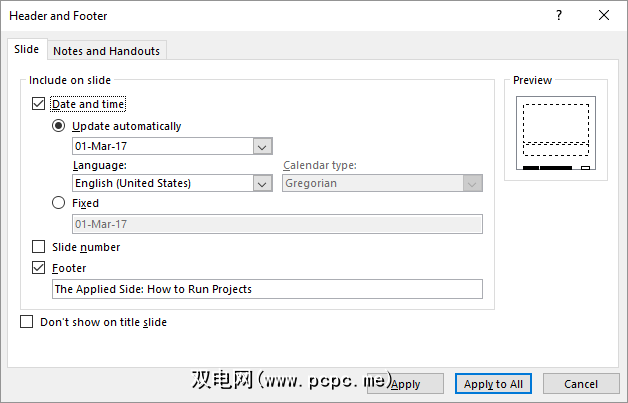Screen dimensions: 628x403
Task: Click the slide Preview thumbnail
Action: 555,132
